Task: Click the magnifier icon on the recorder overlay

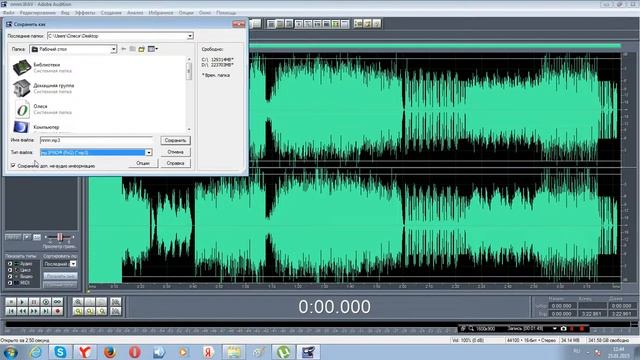Action: coord(471,328)
